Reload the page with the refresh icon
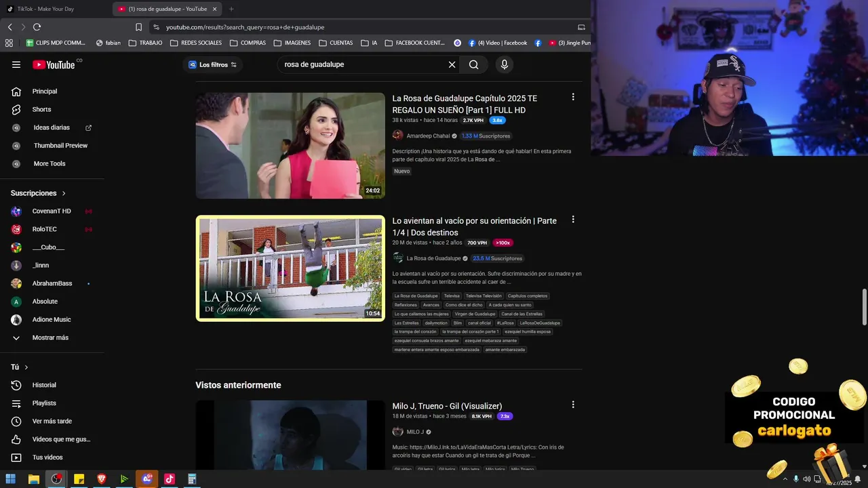868x488 pixels. pos(37,27)
